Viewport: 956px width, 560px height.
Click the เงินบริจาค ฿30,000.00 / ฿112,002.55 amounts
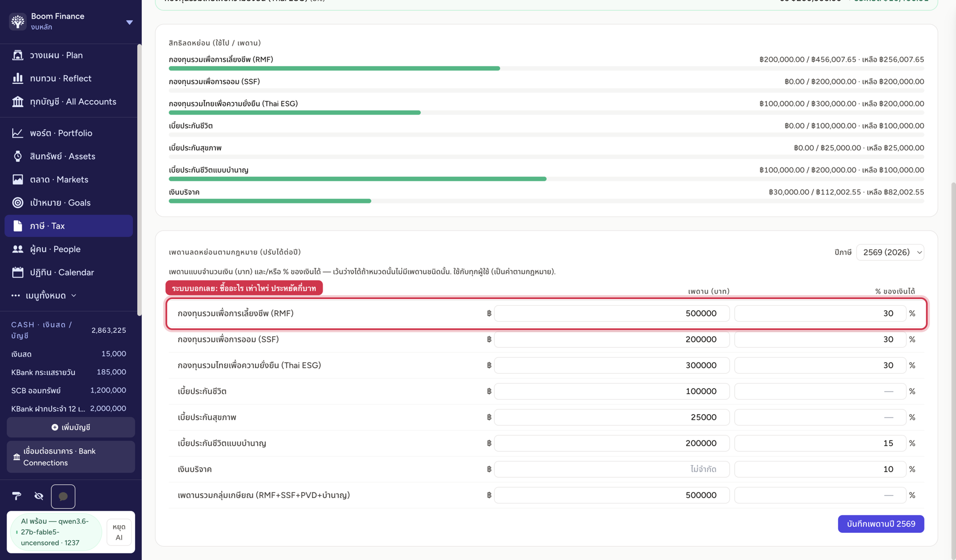click(846, 192)
